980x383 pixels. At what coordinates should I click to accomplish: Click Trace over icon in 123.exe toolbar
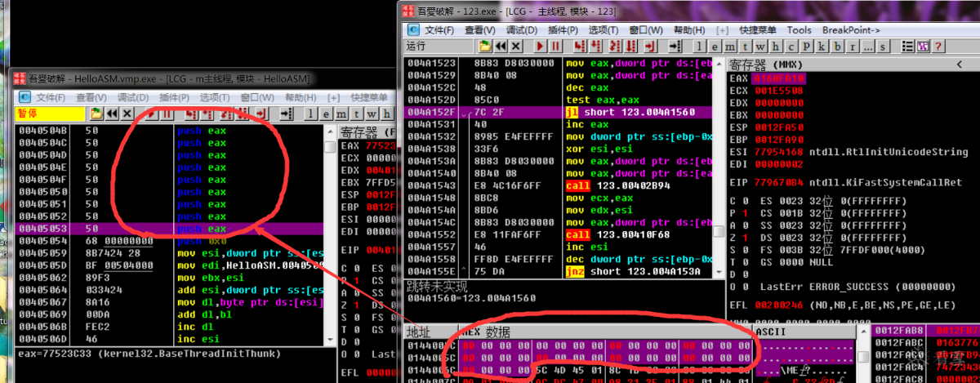coord(630,46)
